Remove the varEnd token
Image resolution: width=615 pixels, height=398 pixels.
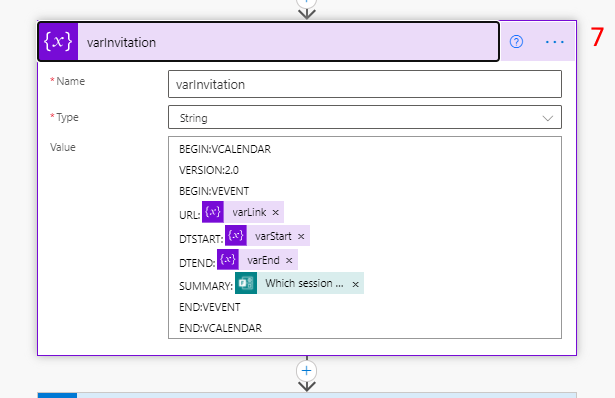click(289, 260)
